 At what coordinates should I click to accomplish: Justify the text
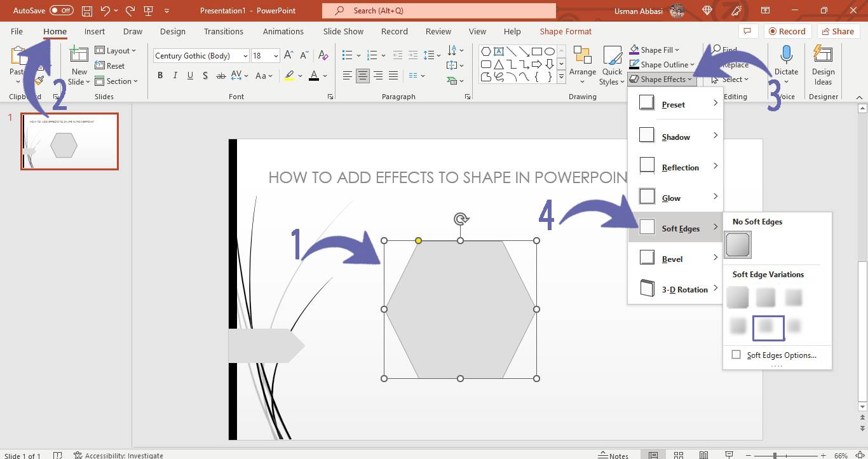pos(393,76)
